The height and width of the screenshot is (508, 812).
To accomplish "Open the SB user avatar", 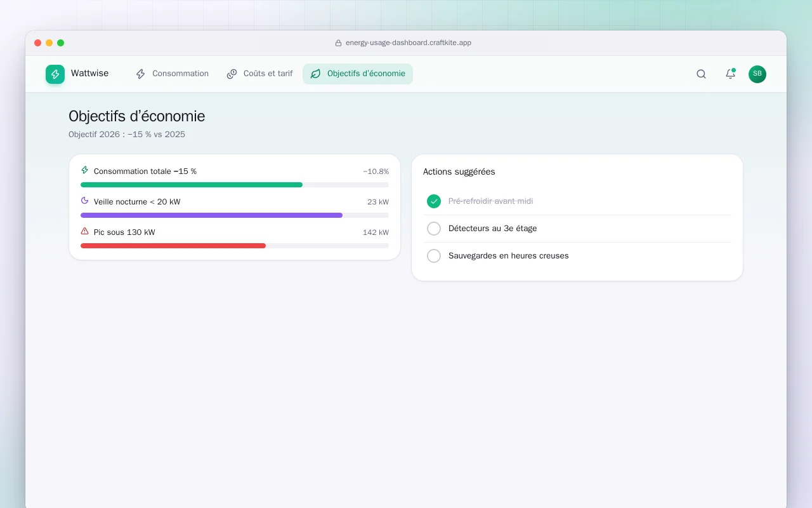I will (757, 74).
